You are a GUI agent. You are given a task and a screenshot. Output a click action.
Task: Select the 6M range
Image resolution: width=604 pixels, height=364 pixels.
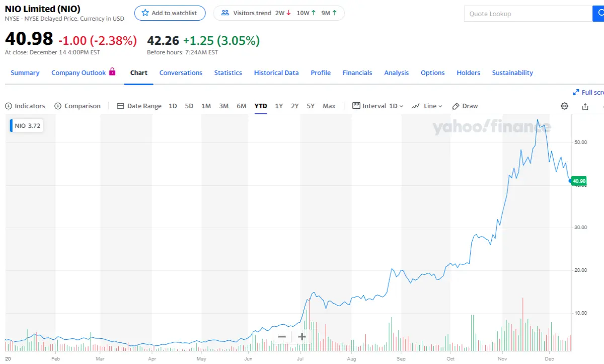coord(242,106)
